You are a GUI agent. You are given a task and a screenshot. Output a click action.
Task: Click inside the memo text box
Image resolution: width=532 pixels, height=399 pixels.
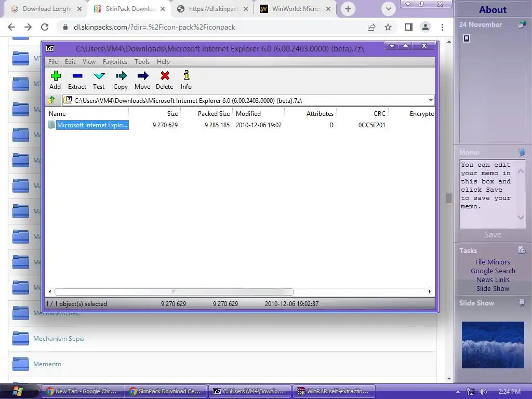[x=487, y=194]
